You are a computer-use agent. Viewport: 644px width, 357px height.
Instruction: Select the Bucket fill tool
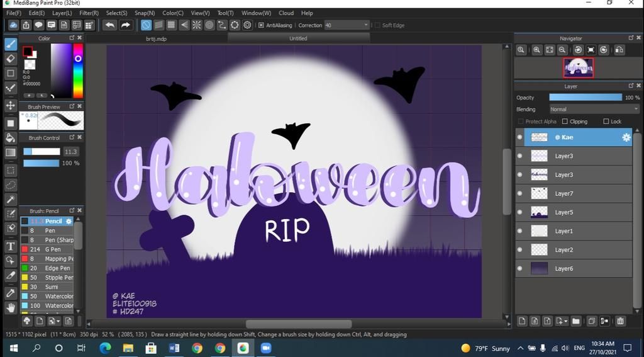(11, 138)
